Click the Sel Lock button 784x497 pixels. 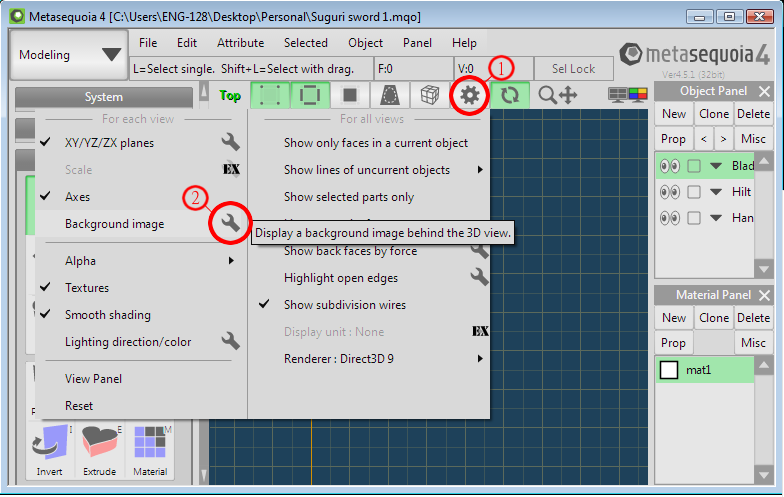click(x=574, y=69)
